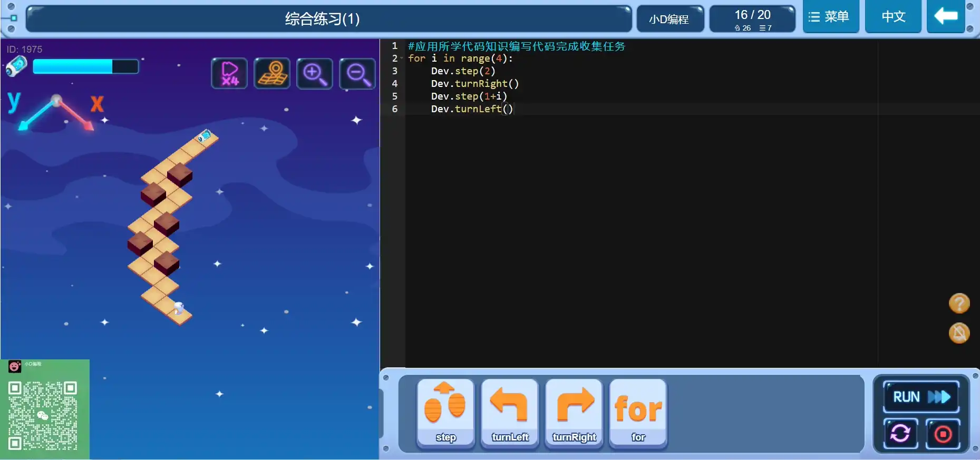Go back using the left arrow button
The width and height of the screenshot is (980, 460).
946,17
